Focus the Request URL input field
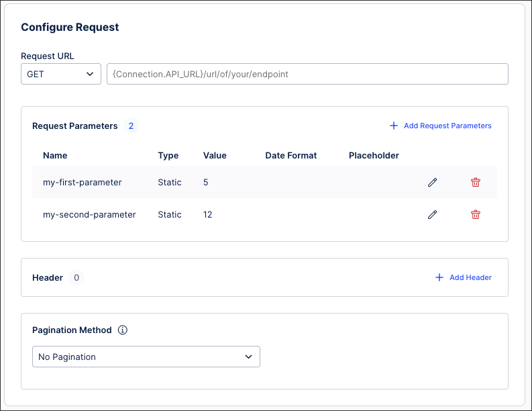532x411 pixels. [307, 74]
